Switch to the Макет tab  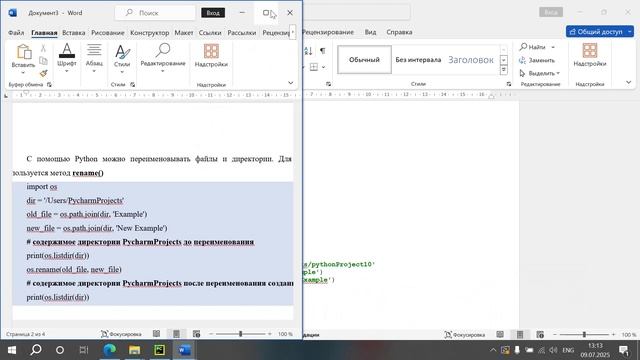point(184,33)
